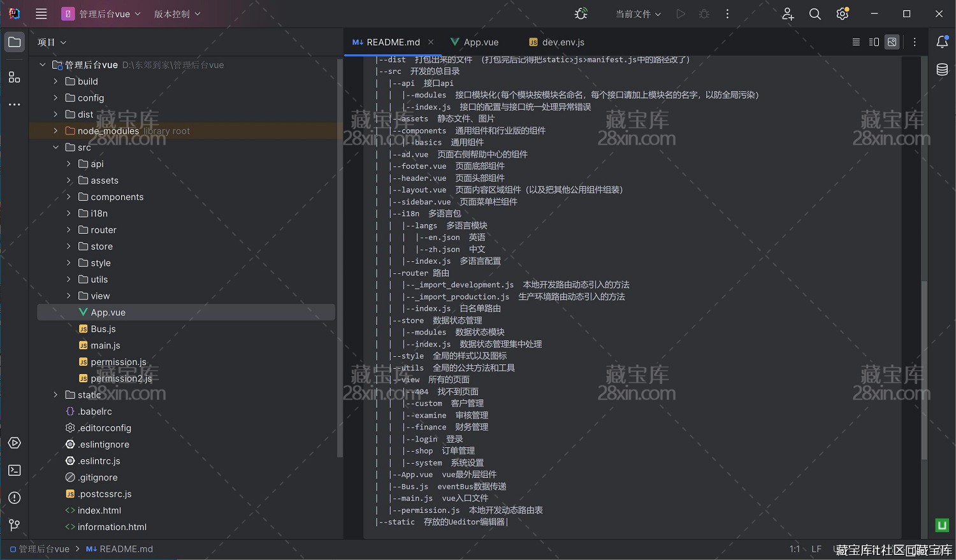Click the LF line separator in status bar
The image size is (956, 560).
point(816,549)
